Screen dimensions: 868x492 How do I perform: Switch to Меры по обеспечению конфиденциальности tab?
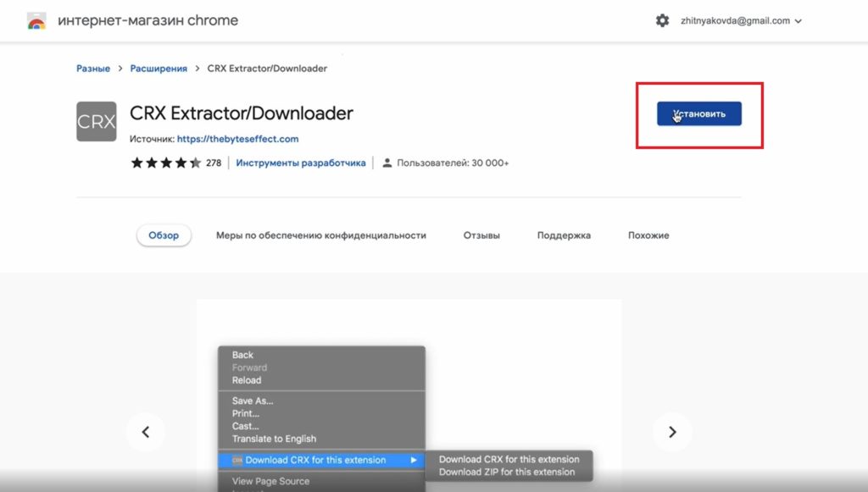[x=321, y=235]
